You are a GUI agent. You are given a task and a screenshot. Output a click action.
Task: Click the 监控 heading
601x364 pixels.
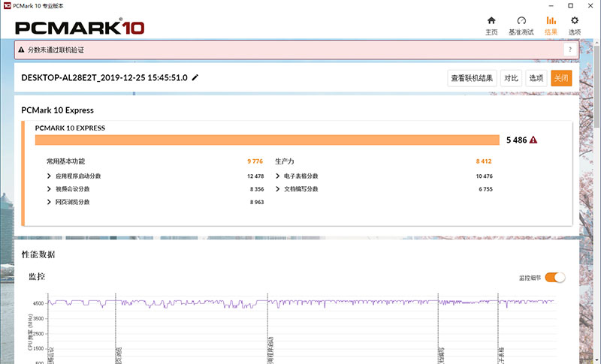point(37,276)
